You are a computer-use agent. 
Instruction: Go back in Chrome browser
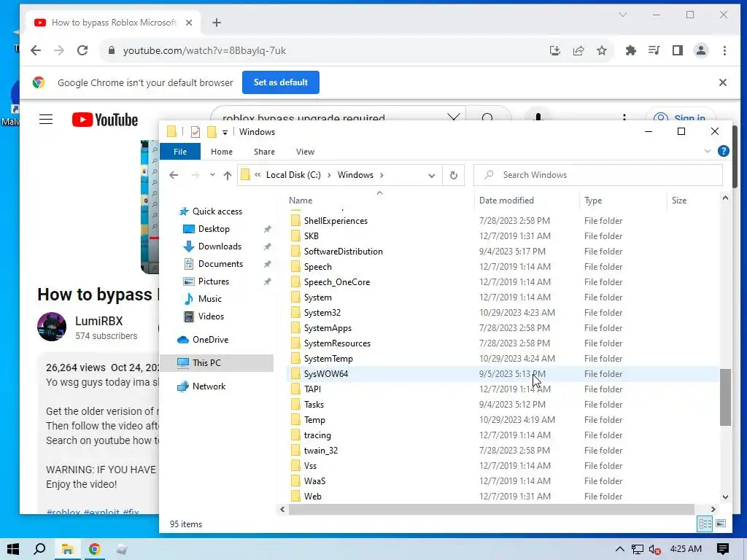[36, 50]
